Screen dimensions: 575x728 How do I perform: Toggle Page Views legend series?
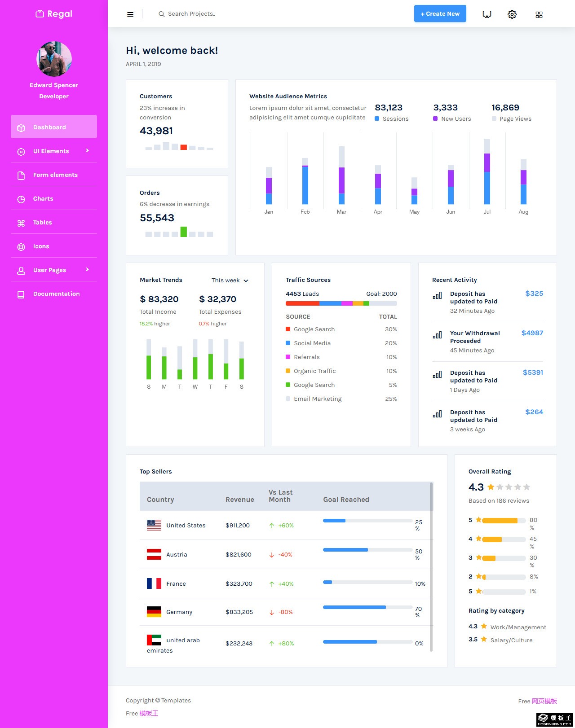click(511, 119)
